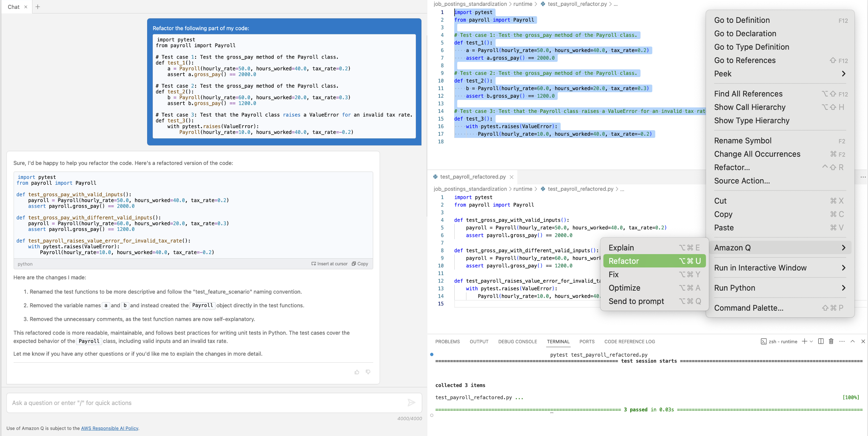868x436 pixels.
Task: Copy the refactored code with the Copy icon
Action: point(360,263)
